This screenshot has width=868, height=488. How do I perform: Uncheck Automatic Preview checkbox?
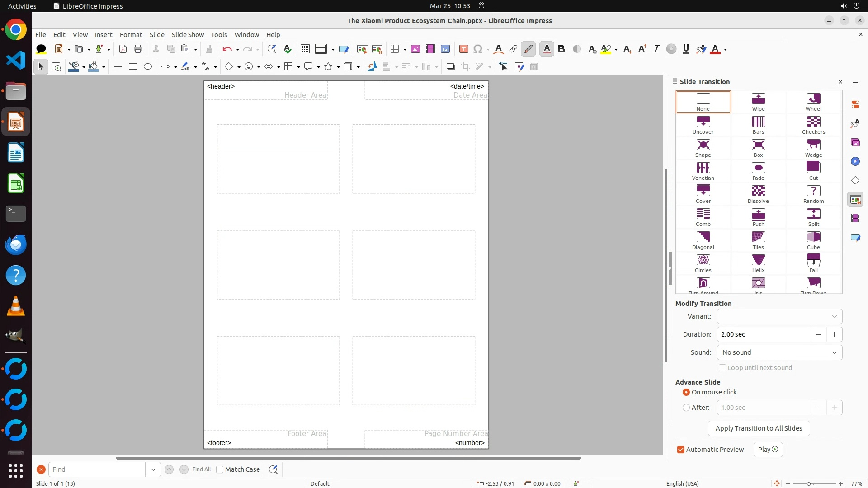681,450
